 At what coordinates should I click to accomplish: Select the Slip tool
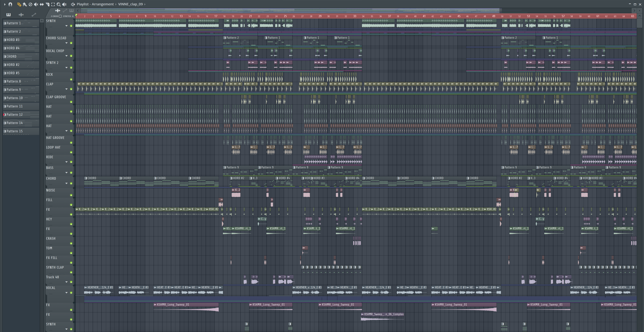pos(42,4)
